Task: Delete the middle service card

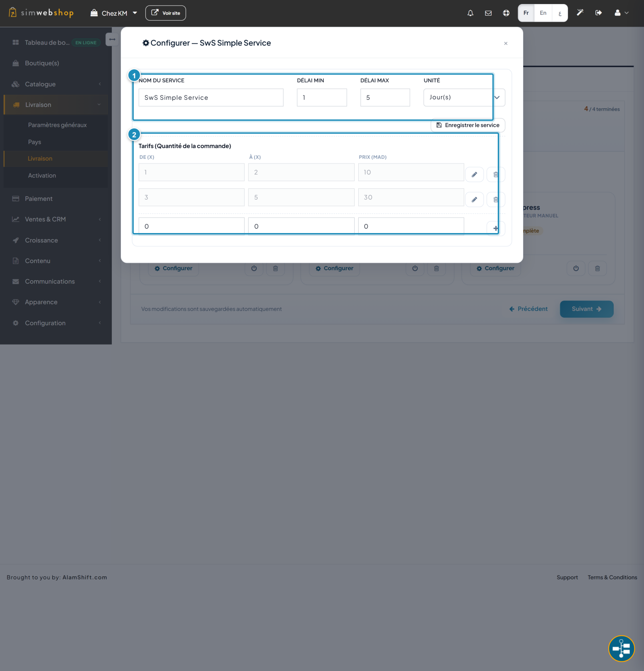Action: coord(436,268)
